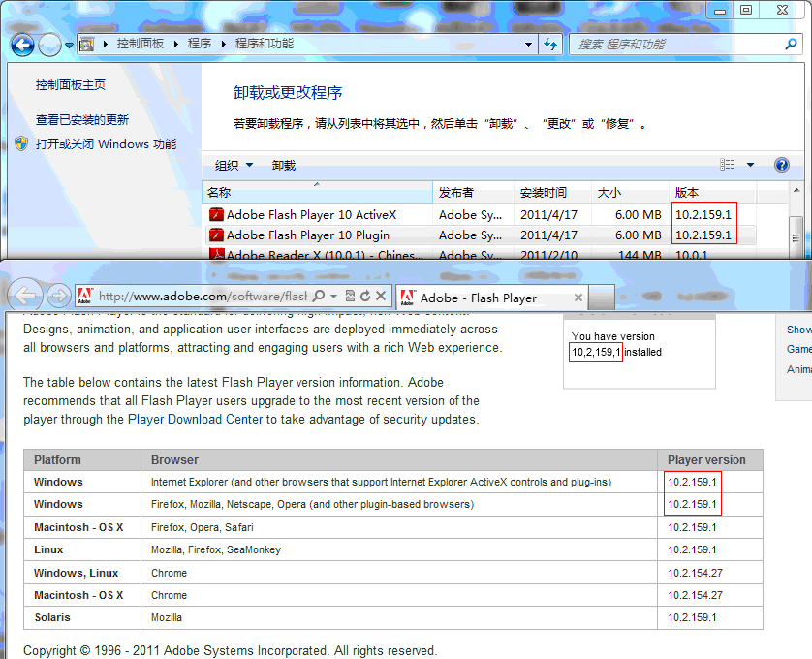Click the 卸载 uninstall button
The image size is (812, 659).
click(283, 166)
